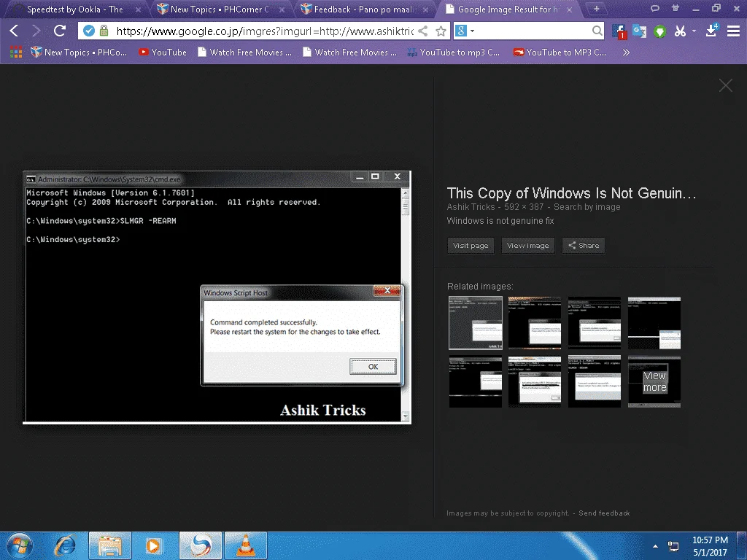747x560 pixels.
Task: Reload the page with the refresh icon
Action: coord(60,31)
